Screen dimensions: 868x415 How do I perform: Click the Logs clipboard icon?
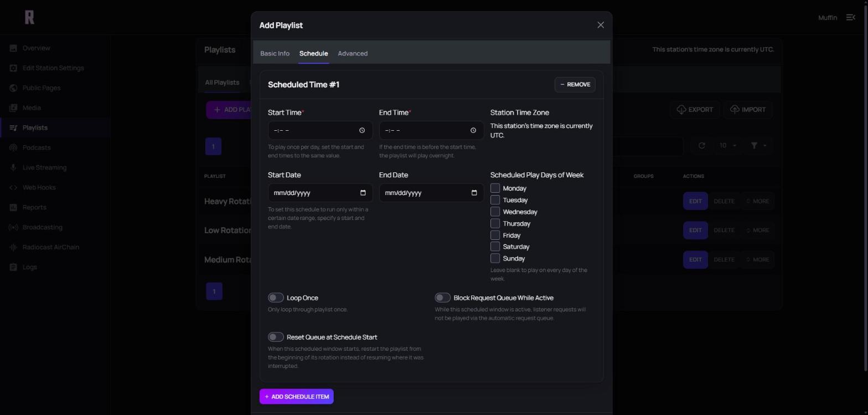click(13, 268)
